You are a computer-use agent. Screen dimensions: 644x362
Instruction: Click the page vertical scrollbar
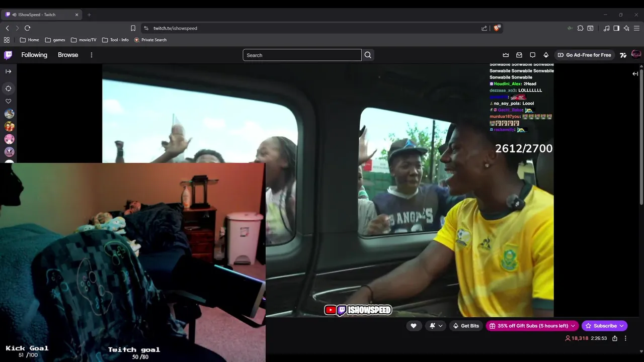coord(641,136)
